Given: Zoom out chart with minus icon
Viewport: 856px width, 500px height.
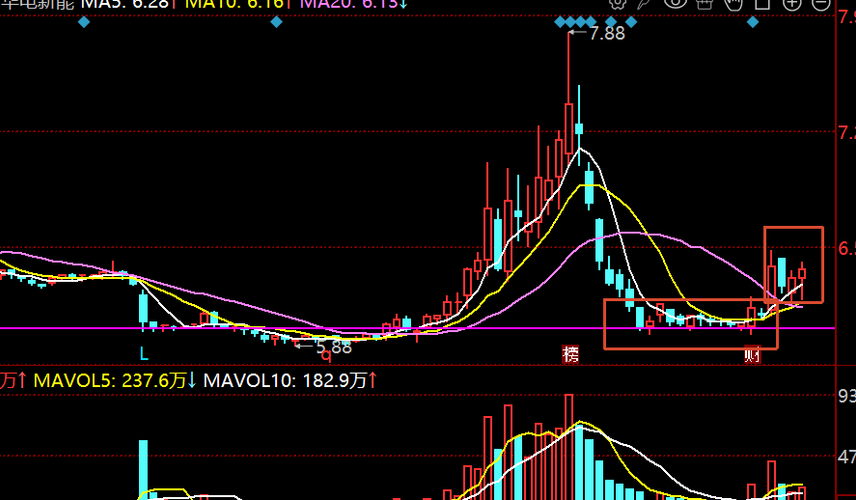Looking at the screenshot, I should pos(821,4).
